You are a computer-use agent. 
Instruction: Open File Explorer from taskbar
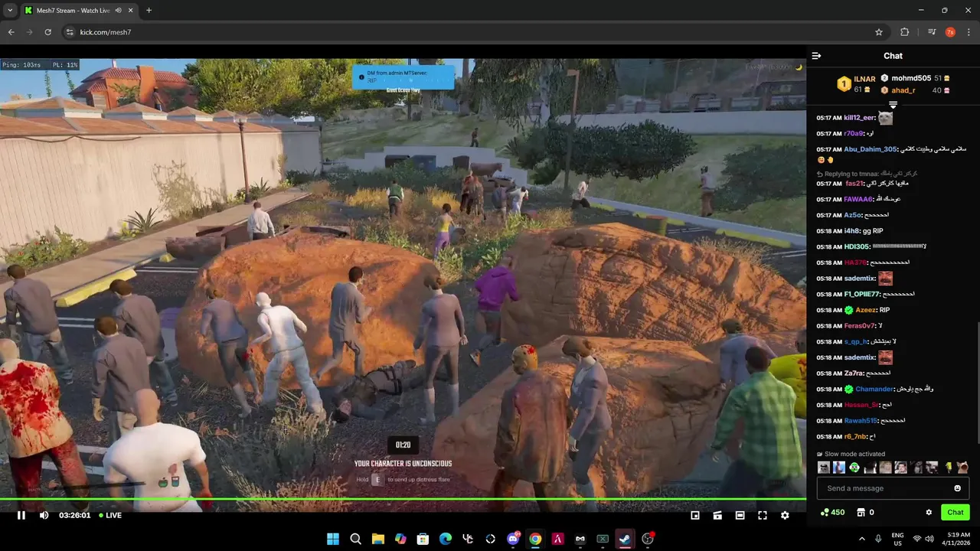pyautogui.click(x=377, y=539)
